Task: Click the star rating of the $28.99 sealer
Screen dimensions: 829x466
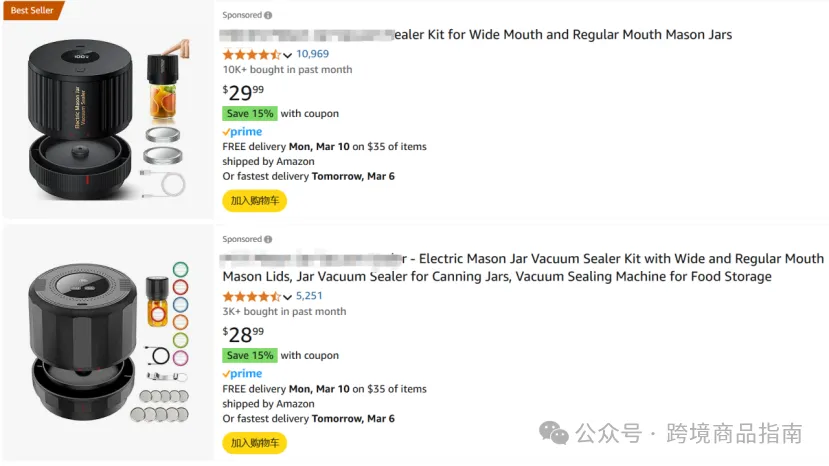Action: click(252, 296)
